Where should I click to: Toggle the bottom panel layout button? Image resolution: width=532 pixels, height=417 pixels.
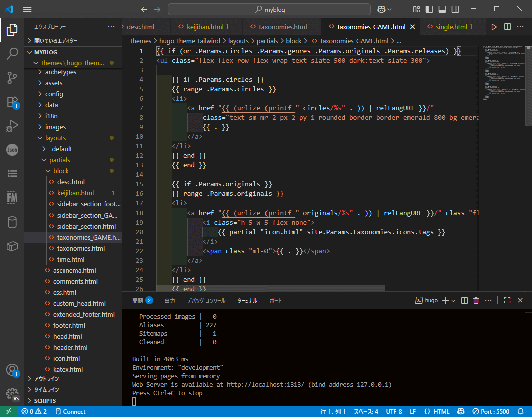click(x=442, y=9)
